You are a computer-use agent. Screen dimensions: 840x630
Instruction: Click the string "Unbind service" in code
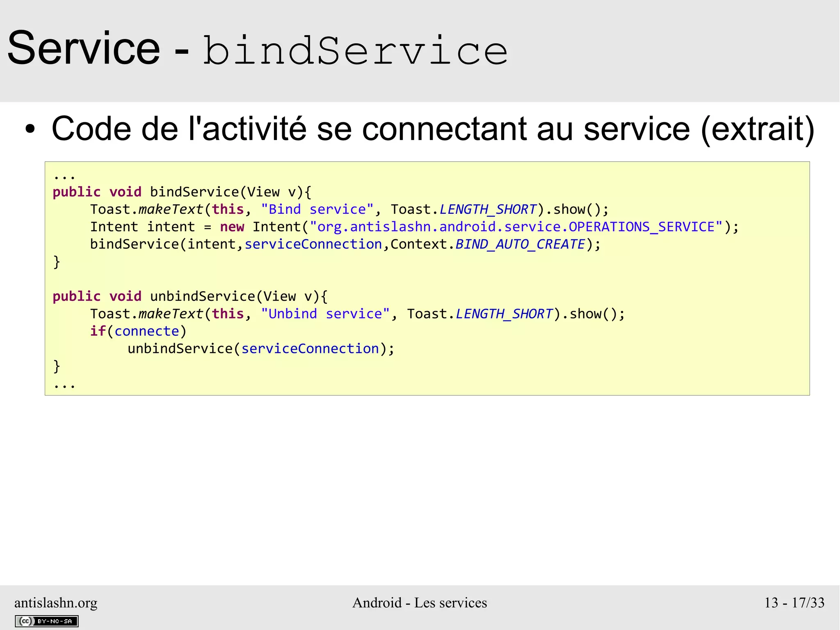326,314
